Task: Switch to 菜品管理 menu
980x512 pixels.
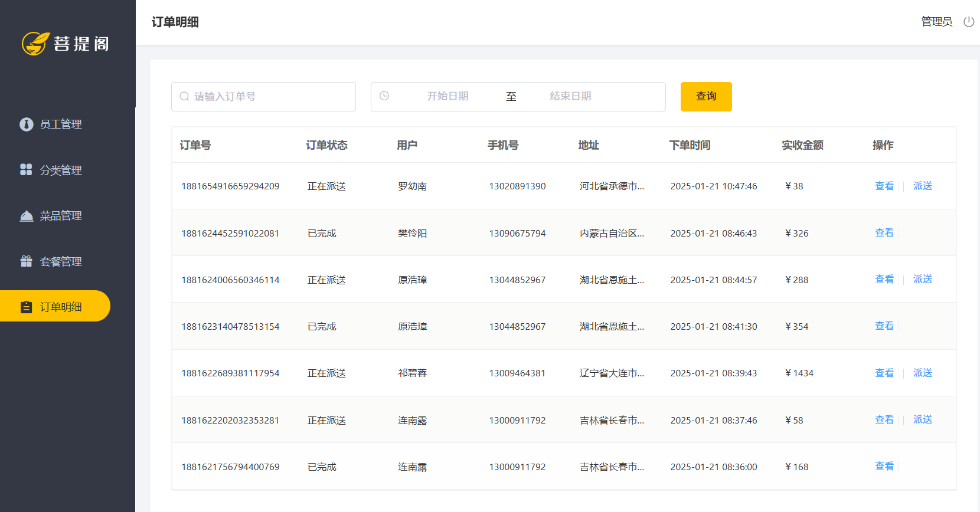Action: (60, 216)
